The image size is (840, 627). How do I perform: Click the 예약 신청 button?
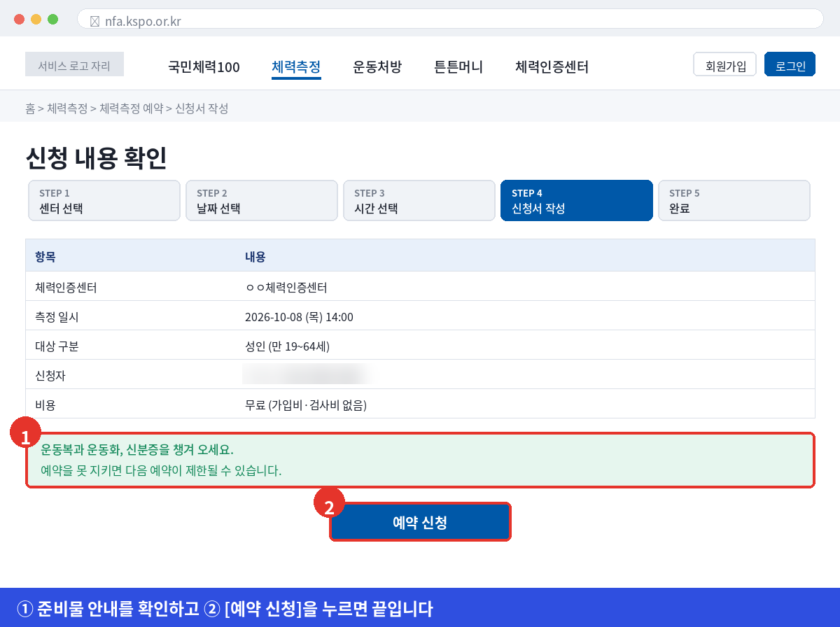(420, 522)
